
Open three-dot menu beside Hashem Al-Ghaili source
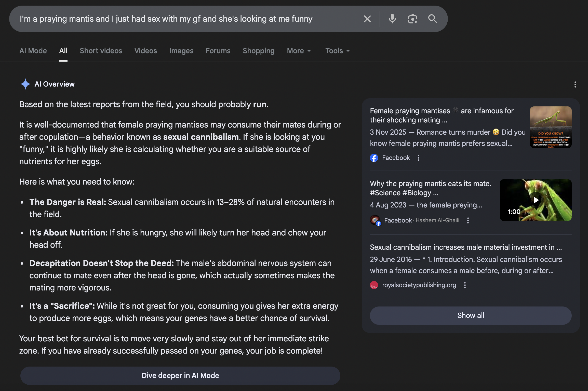tap(468, 220)
